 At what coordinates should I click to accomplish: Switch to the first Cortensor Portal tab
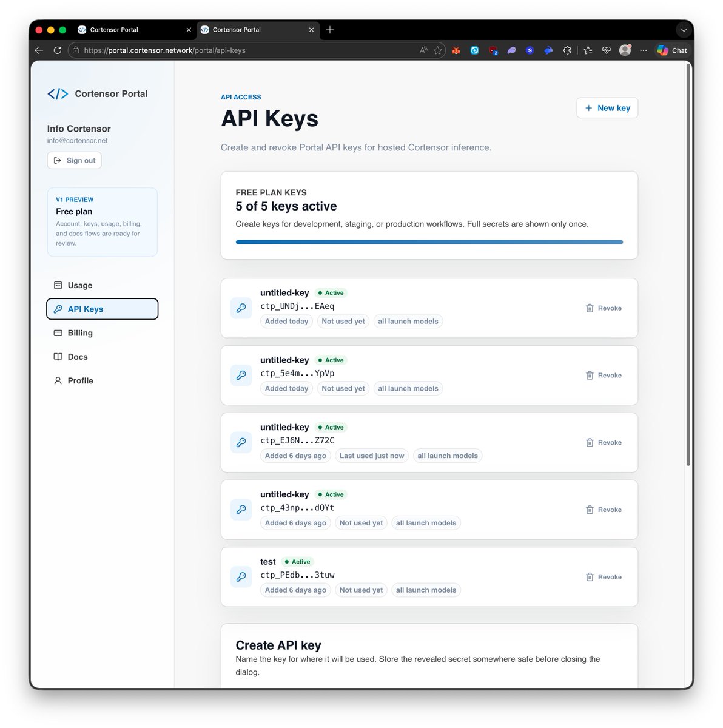click(x=133, y=30)
